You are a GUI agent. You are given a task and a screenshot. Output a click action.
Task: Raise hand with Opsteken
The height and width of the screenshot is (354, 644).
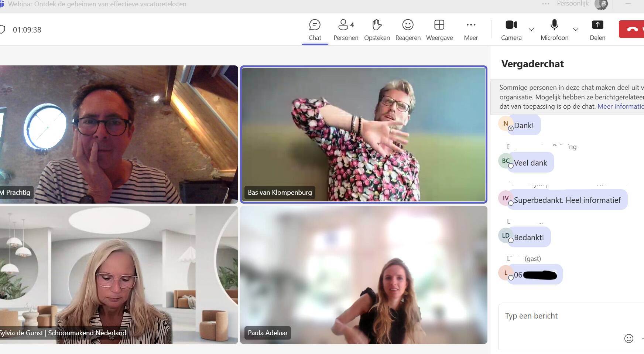click(377, 30)
